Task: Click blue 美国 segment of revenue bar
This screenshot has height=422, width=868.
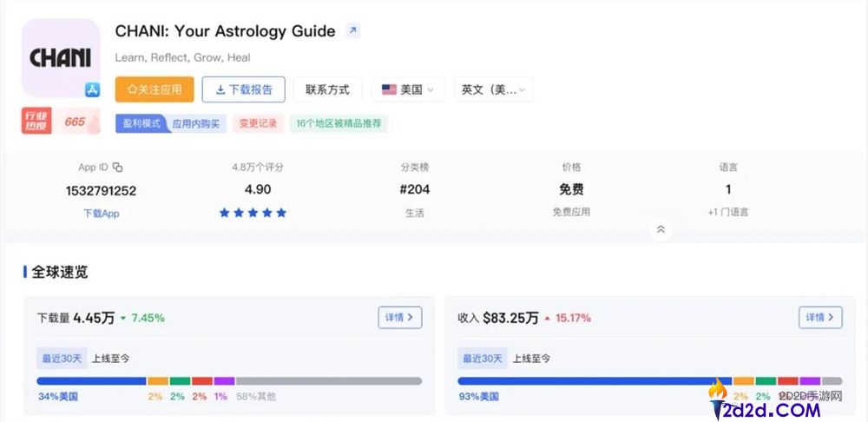Action: (595, 381)
